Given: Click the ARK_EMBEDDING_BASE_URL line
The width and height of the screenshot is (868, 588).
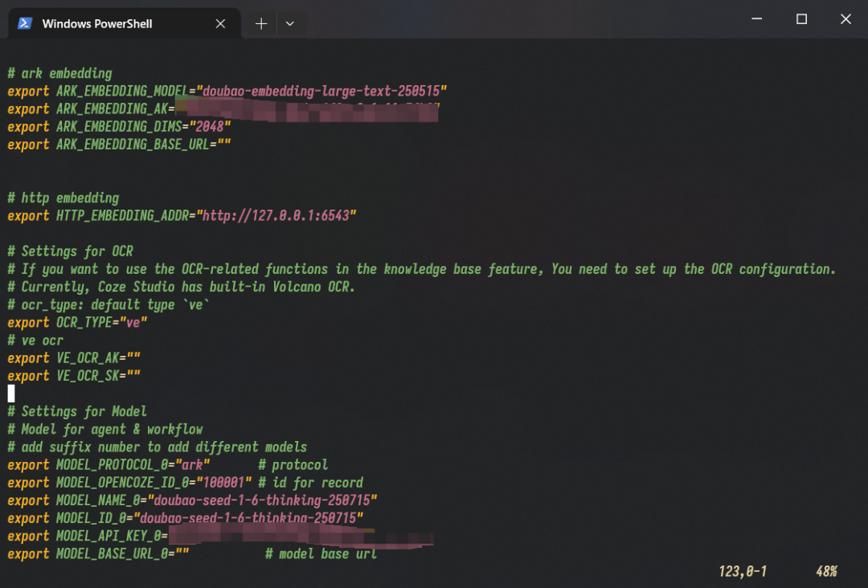Looking at the screenshot, I should tap(119, 145).
